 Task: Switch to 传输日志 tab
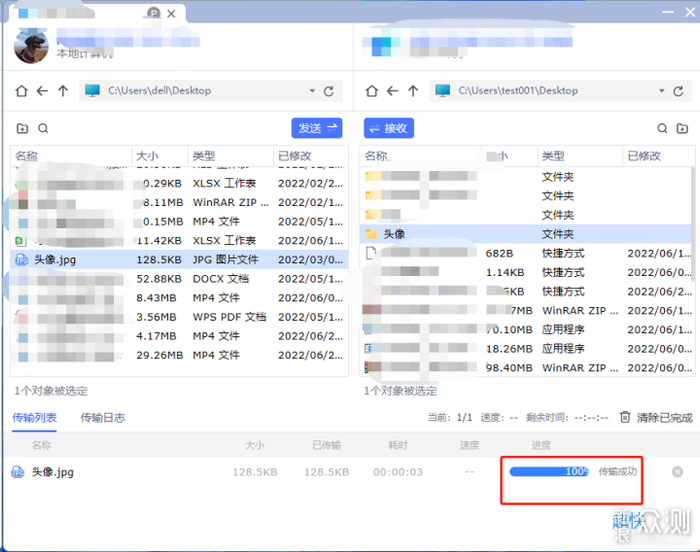pos(103,418)
